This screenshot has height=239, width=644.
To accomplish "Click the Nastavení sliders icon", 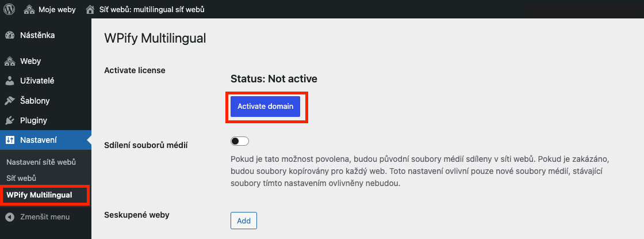I will tap(10, 141).
